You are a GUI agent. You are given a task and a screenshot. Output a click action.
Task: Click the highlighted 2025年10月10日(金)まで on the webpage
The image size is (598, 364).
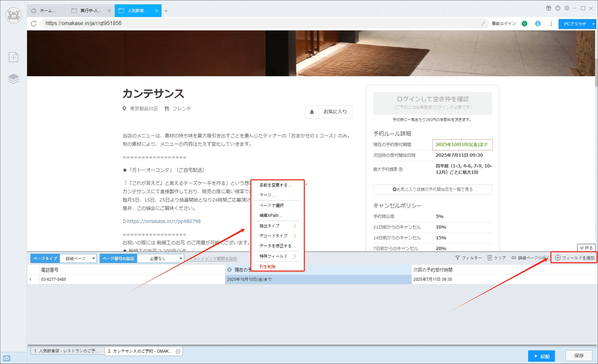(x=462, y=144)
